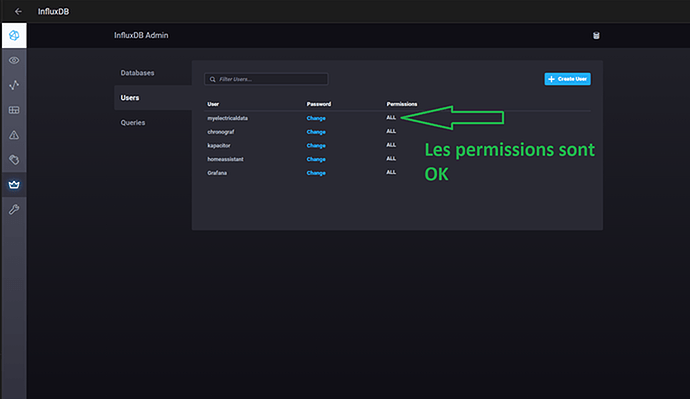Open the Log Viewer tag icon
The width and height of the screenshot is (690, 399).
tap(14, 160)
